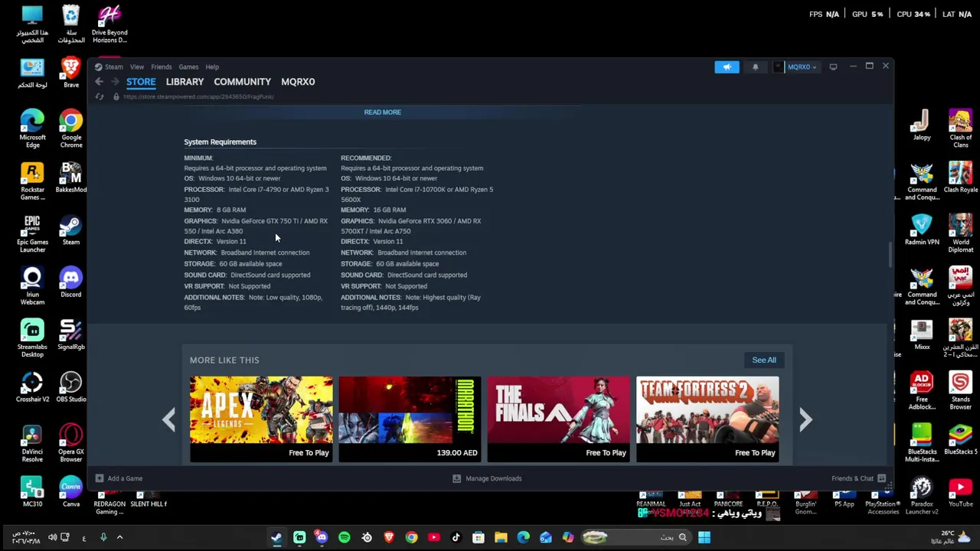Viewport: 980px width, 551px height.
Task: Open The Finals game card
Action: (558, 419)
